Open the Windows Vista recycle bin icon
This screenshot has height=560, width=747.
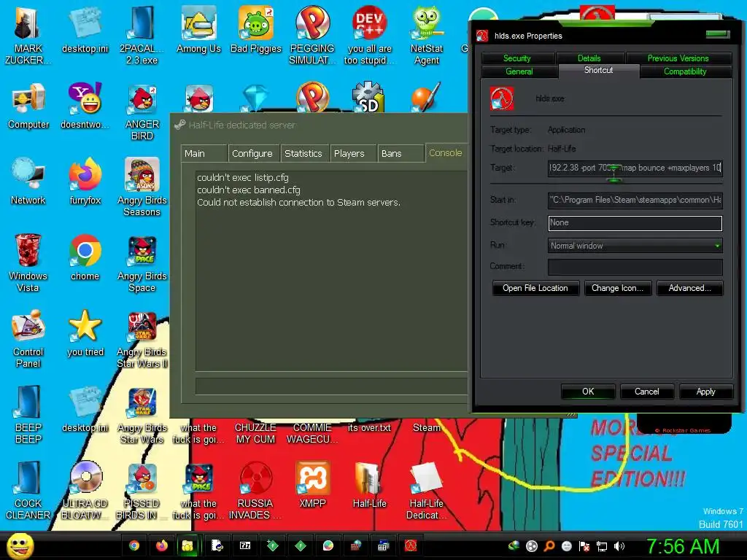click(x=28, y=263)
